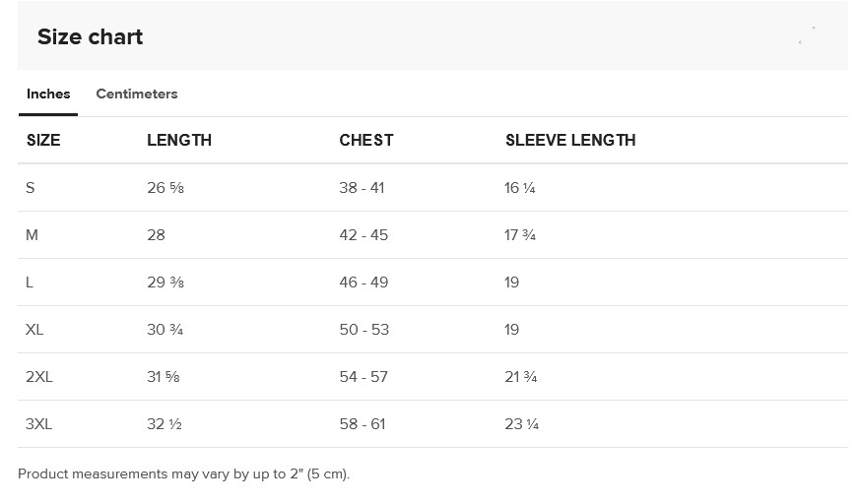Click the SIZE column header
Viewport: 859px width, 504px height.
coord(43,140)
